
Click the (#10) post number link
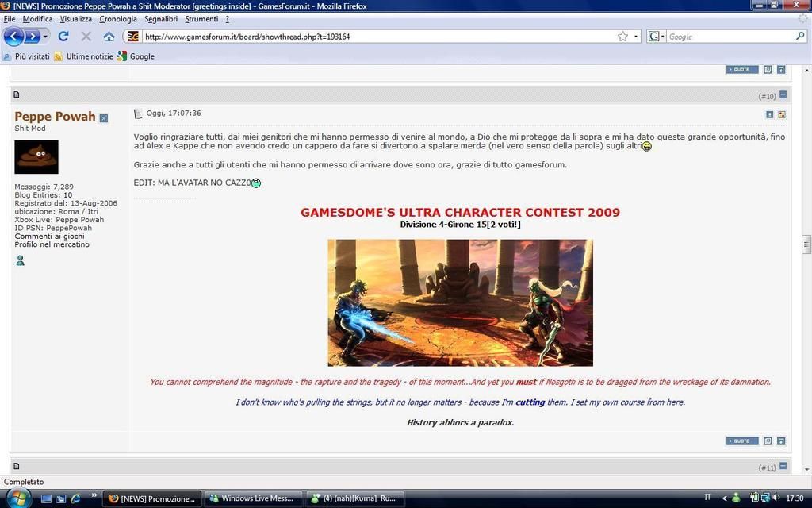pyautogui.click(x=767, y=96)
